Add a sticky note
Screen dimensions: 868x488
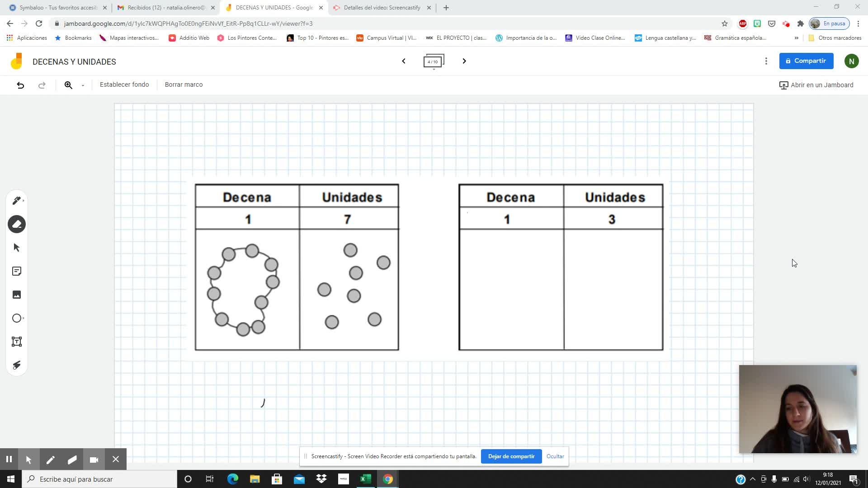(x=17, y=271)
